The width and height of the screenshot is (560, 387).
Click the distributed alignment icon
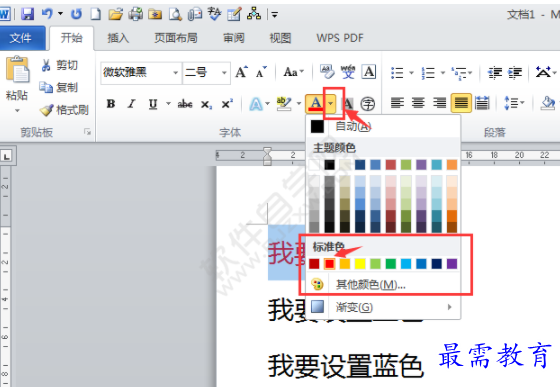(x=482, y=104)
